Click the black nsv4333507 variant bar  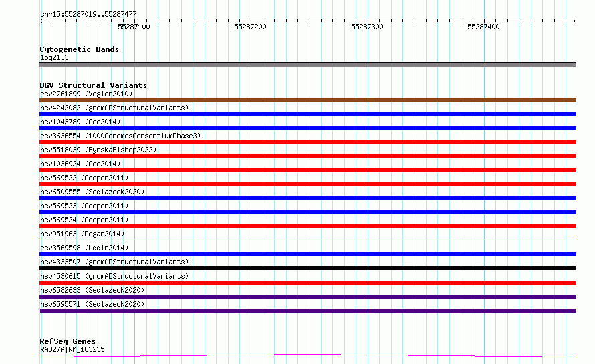click(308, 268)
